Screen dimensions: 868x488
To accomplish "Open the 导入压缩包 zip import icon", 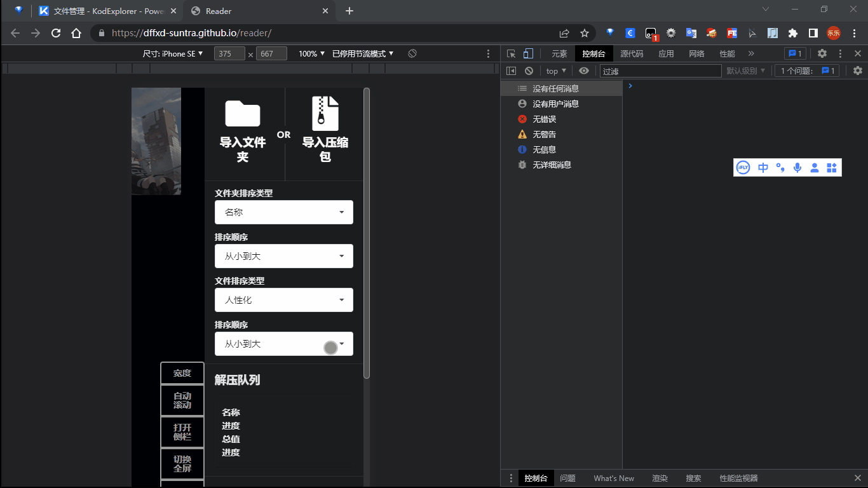I will pyautogui.click(x=324, y=113).
